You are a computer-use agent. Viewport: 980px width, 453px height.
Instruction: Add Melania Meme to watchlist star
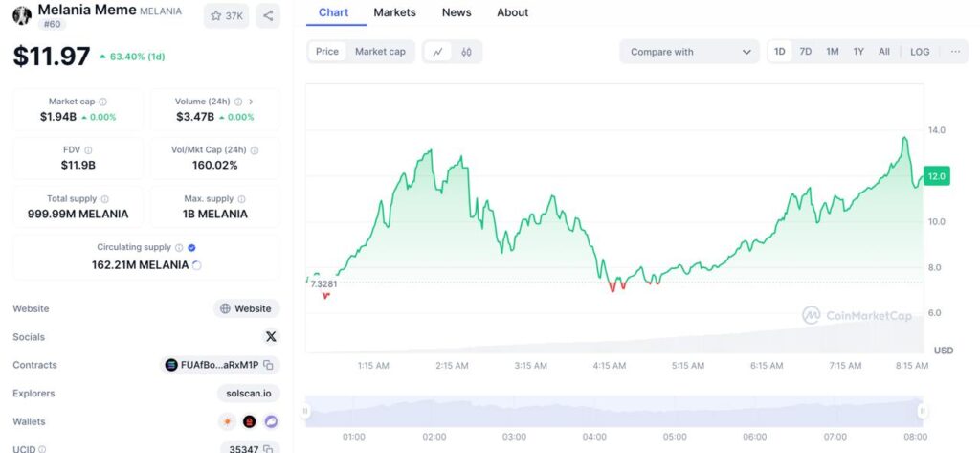[x=228, y=15]
